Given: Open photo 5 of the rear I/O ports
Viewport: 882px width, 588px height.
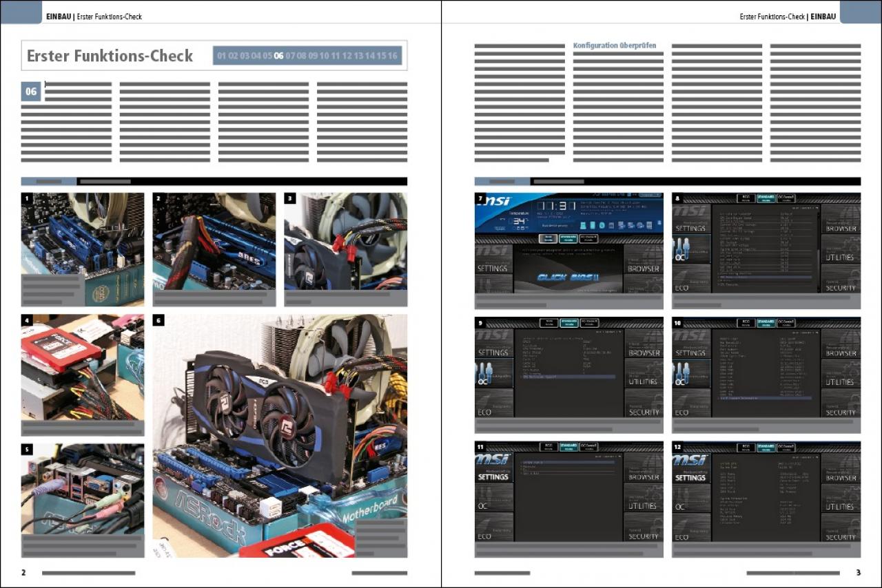Looking at the screenshot, I should point(83,489).
